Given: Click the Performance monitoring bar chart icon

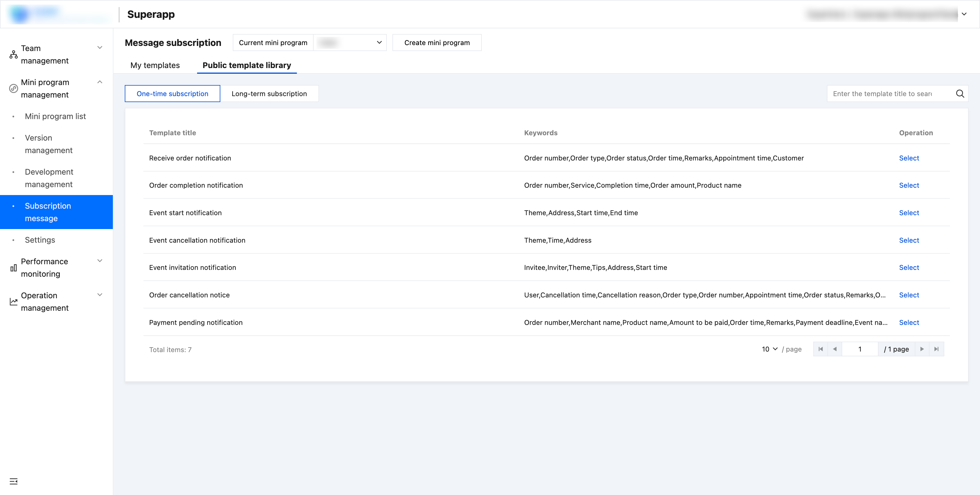Looking at the screenshot, I should tap(14, 268).
